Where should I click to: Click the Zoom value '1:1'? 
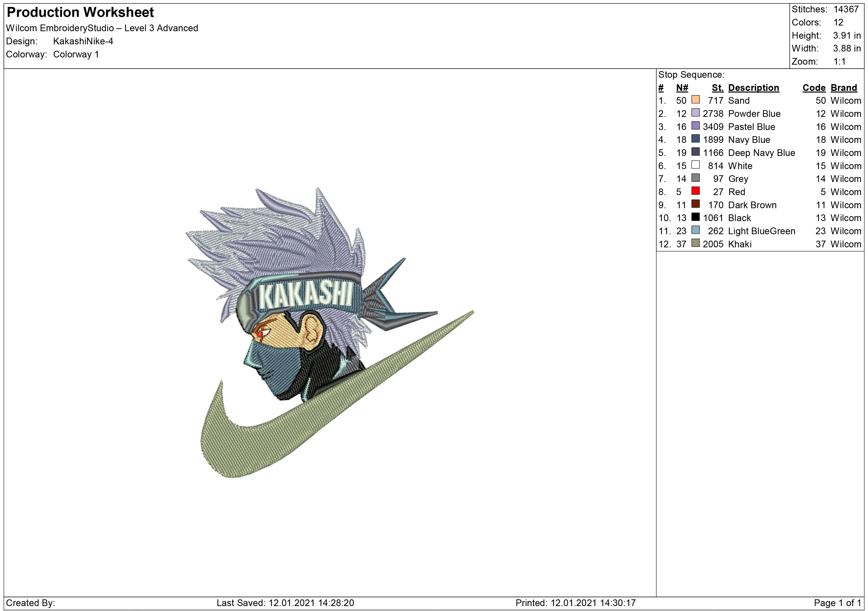(839, 62)
